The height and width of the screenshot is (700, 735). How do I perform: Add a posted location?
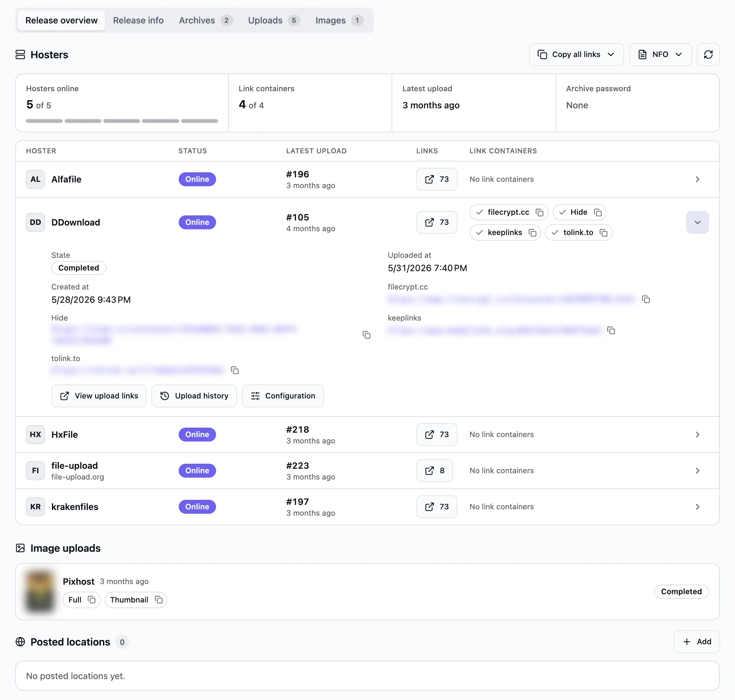pyautogui.click(x=696, y=641)
